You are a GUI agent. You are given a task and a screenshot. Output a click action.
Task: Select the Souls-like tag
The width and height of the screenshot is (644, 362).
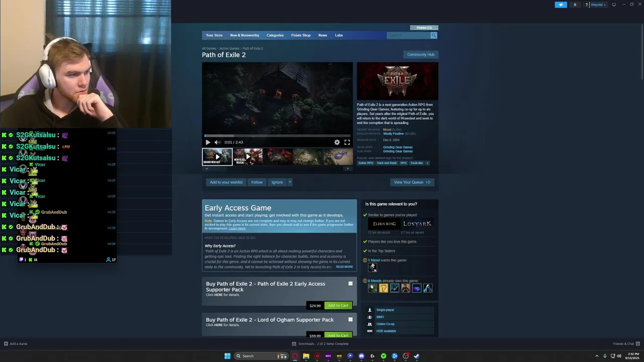click(x=417, y=163)
